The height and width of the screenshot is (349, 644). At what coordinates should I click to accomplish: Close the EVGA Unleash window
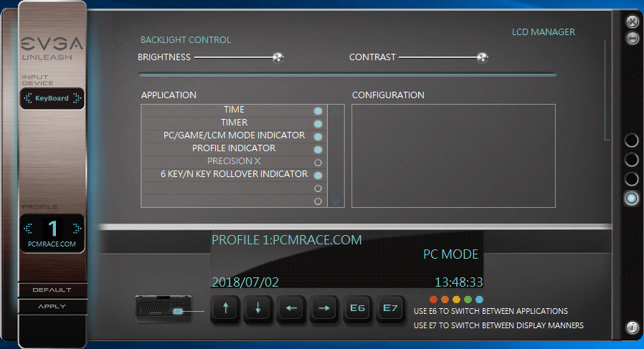(x=632, y=21)
